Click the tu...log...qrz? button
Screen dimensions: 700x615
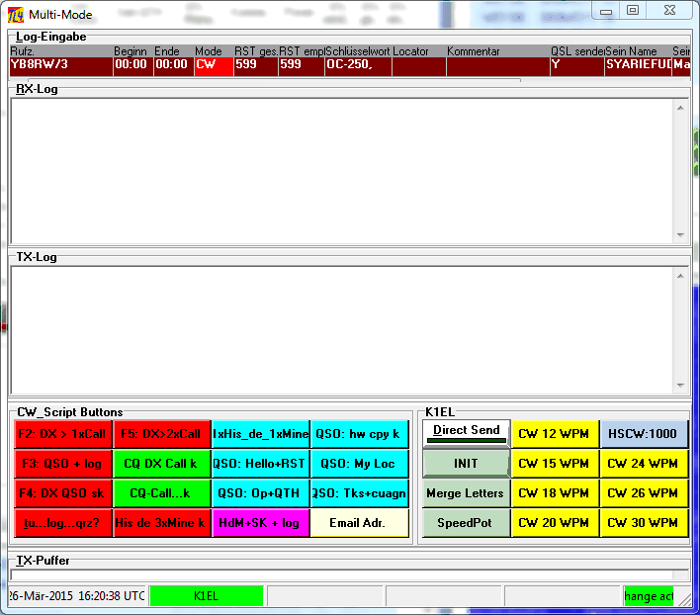click(62, 523)
